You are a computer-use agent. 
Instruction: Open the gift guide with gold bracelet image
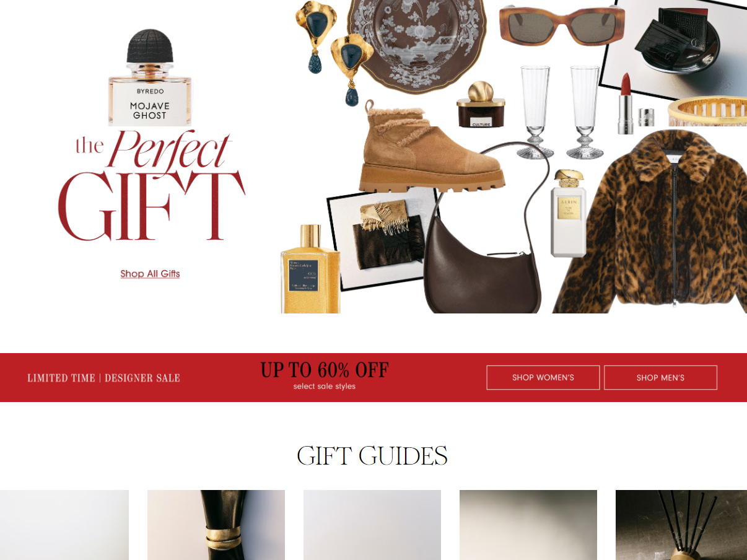coord(216,525)
